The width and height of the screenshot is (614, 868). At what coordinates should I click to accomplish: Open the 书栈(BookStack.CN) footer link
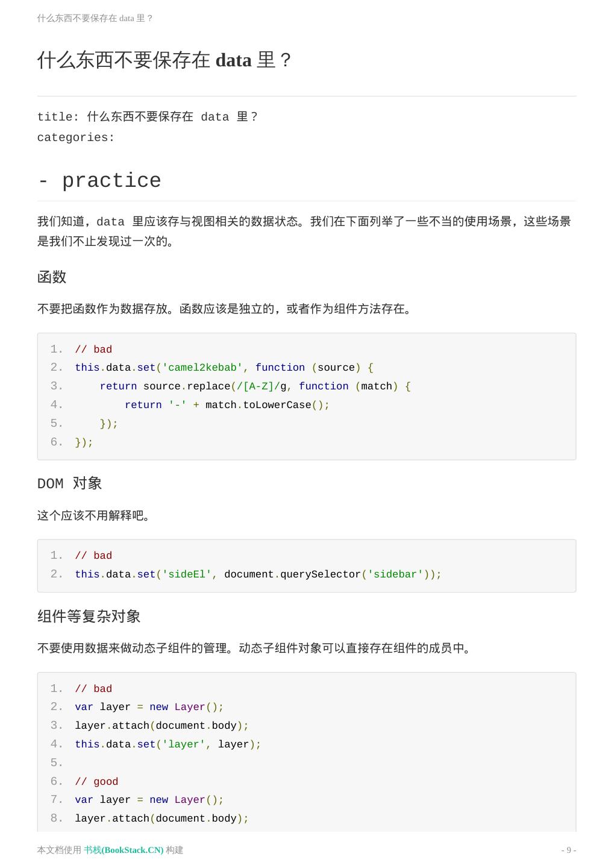pyautogui.click(x=124, y=850)
